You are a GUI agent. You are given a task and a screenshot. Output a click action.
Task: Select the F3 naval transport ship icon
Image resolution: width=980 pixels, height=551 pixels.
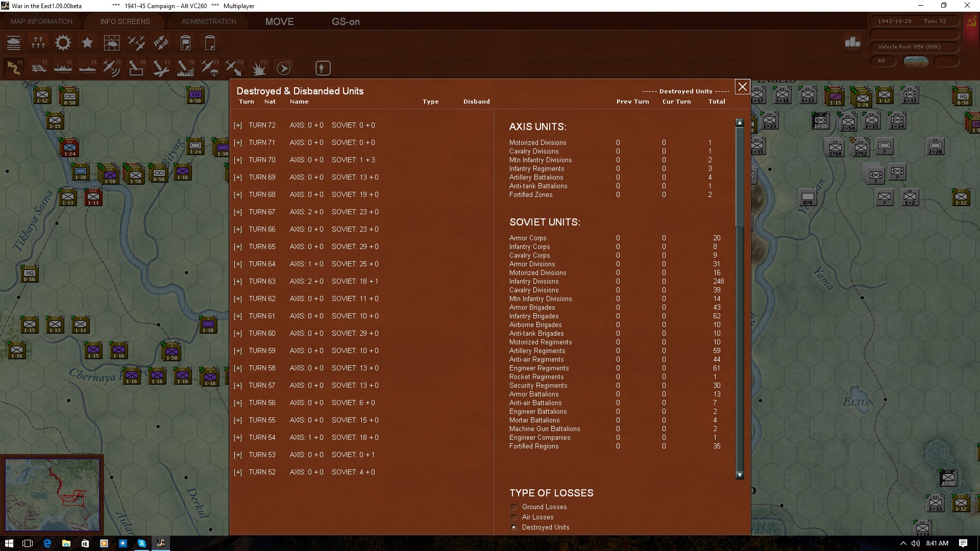click(63, 68)
